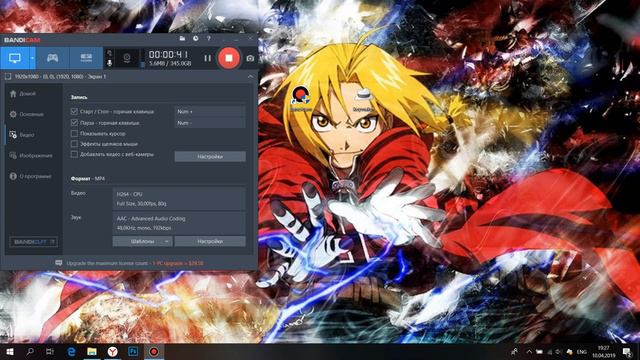Open People icon in system tray
Screen dimensions: 640x360
(515, 351)
